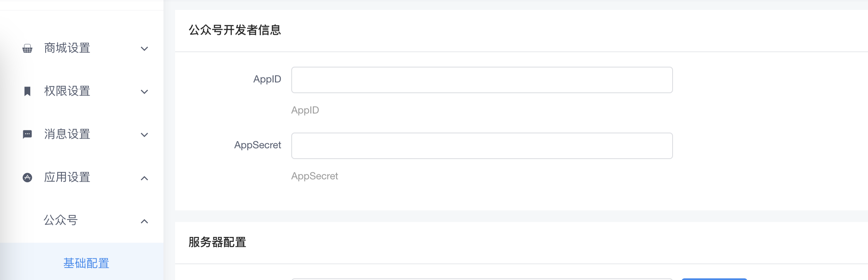Click the chat bubble icon beside 消息设置
Image resolution: width=868 pixels, height=280 pixels.
[x=27, y=134]
